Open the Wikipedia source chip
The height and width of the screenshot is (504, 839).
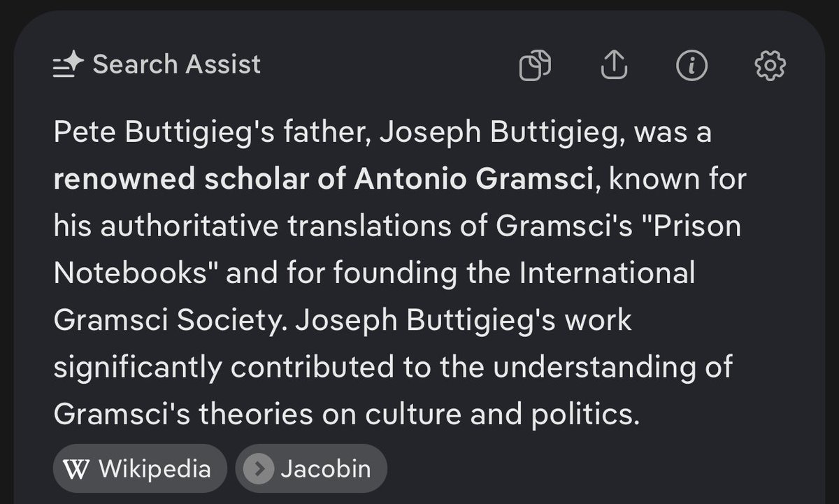click(140, 468)
